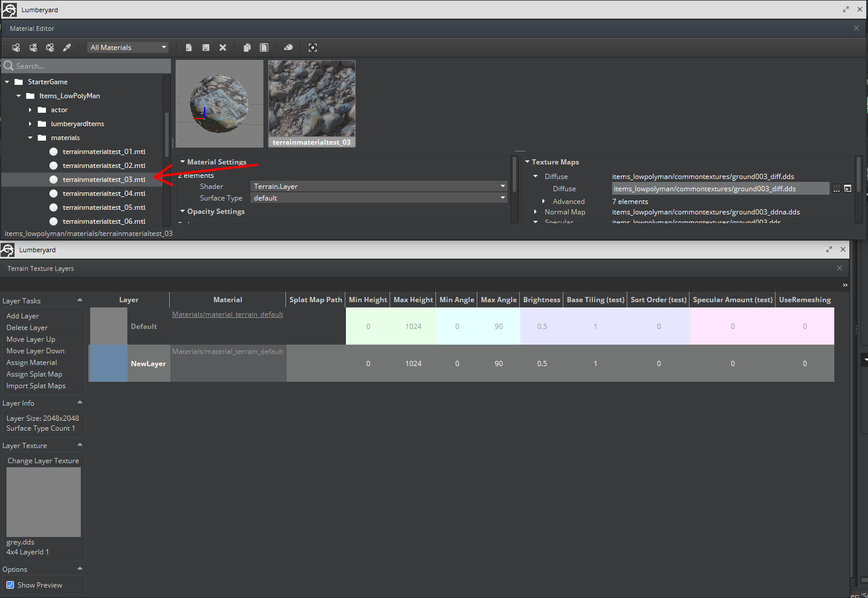Image resolution: width=868 pixels, height=598 pixels.
Task: Click the terrainmaterialtest_05.mtl sphere icon
Action: click(x=53, y=207)
